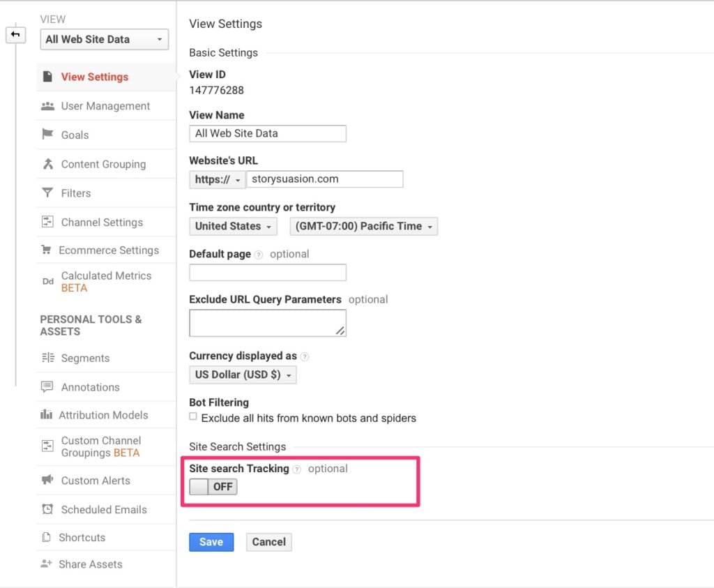Click the View Name text field

pos(268,133)
